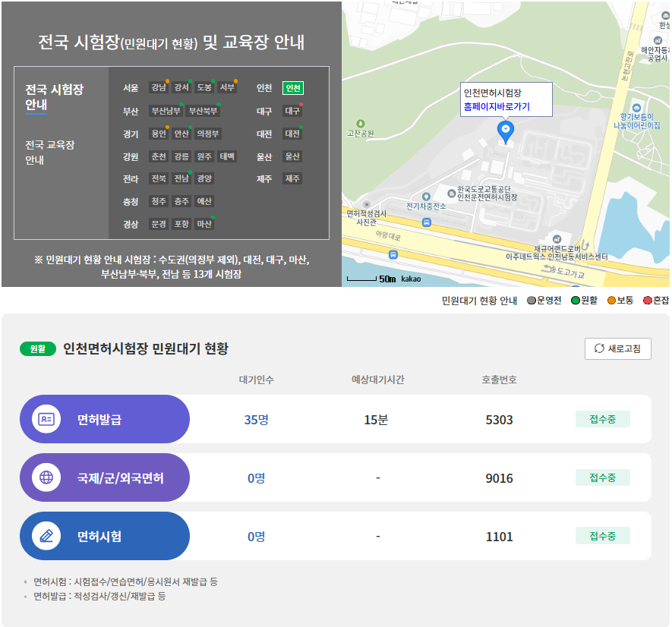Select the 의정부 test center button
This screenshot has height=627, width=672.
tap(210, 134)
